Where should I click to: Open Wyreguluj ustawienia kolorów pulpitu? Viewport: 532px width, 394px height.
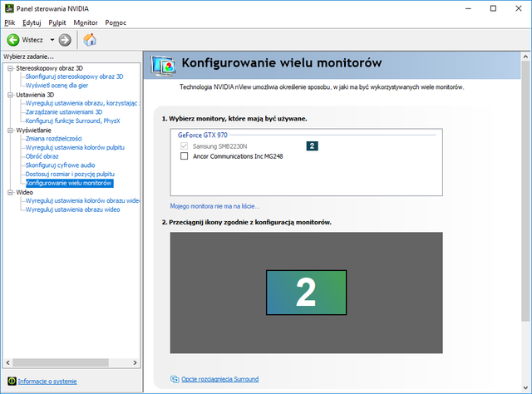click(75, 147)
